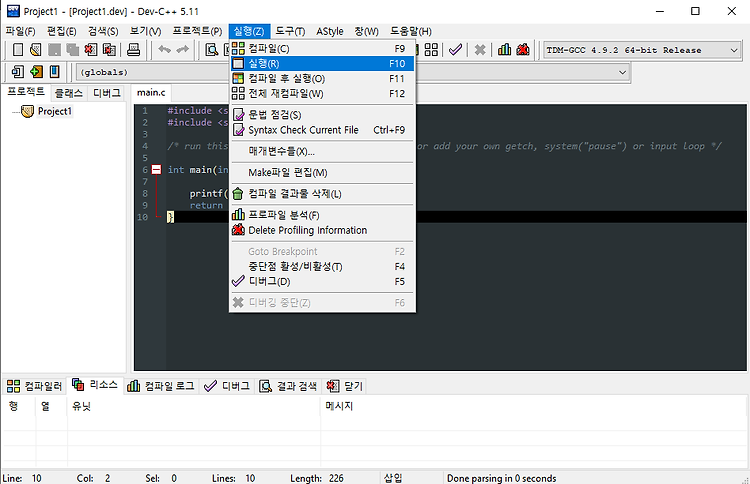Viewport: 750px width, 484px height.
Task: Select the main.c editor tab
Action: tap(151, 92)
